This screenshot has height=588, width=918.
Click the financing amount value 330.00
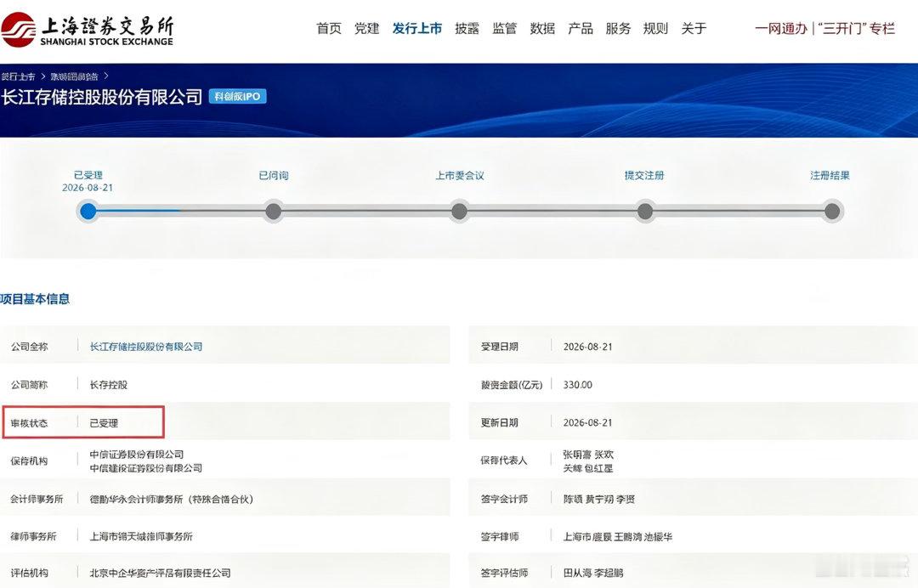click(x=578, y=384)
